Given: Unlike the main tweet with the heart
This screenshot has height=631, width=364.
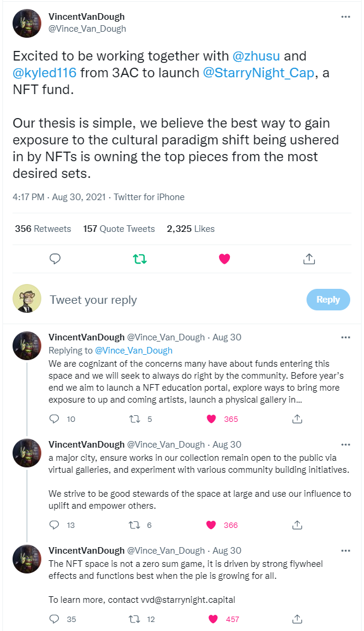Looking at the screenshot, I should click(225, 259).
